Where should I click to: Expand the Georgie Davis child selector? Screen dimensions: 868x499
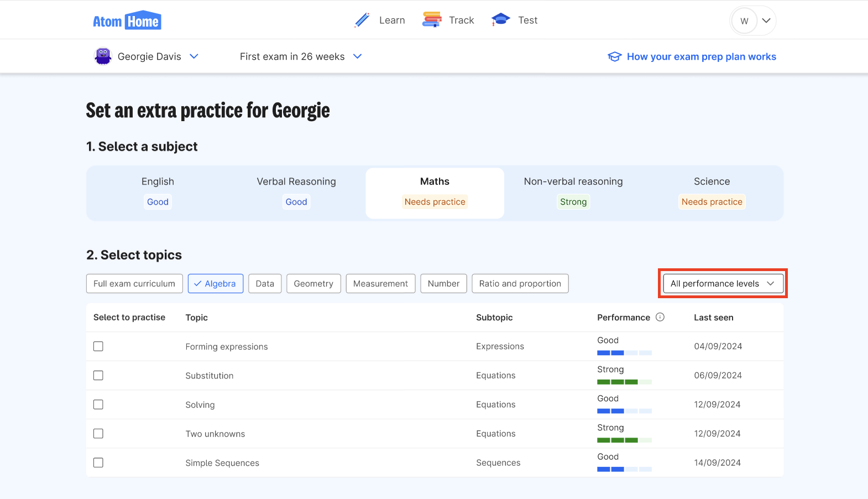(194, 56)
